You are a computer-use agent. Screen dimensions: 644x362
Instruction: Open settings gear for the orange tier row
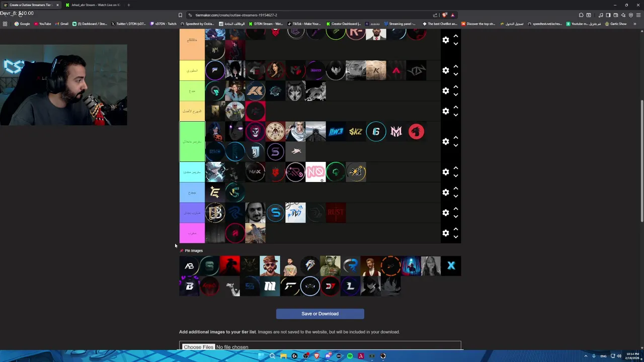click(446, 40)
